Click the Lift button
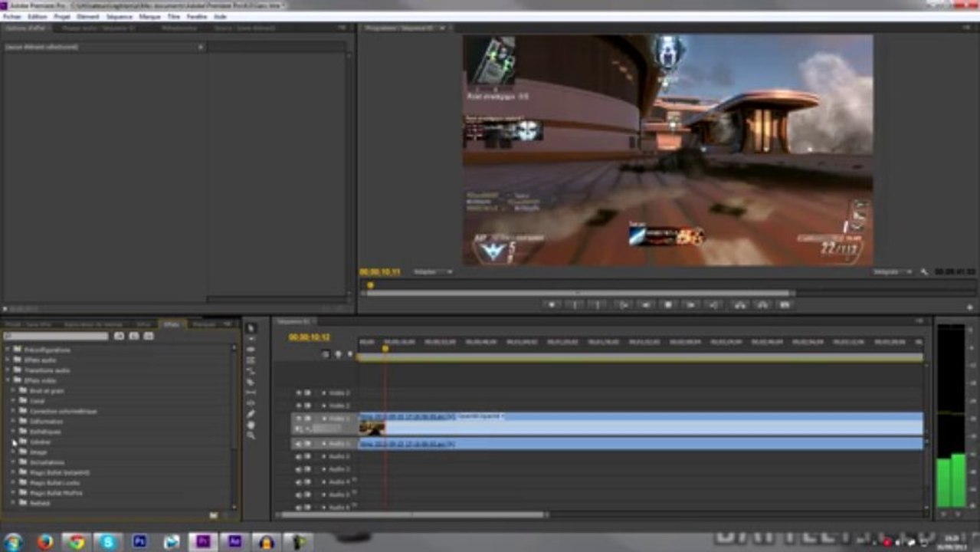980x552 pixels. [739, 304]
